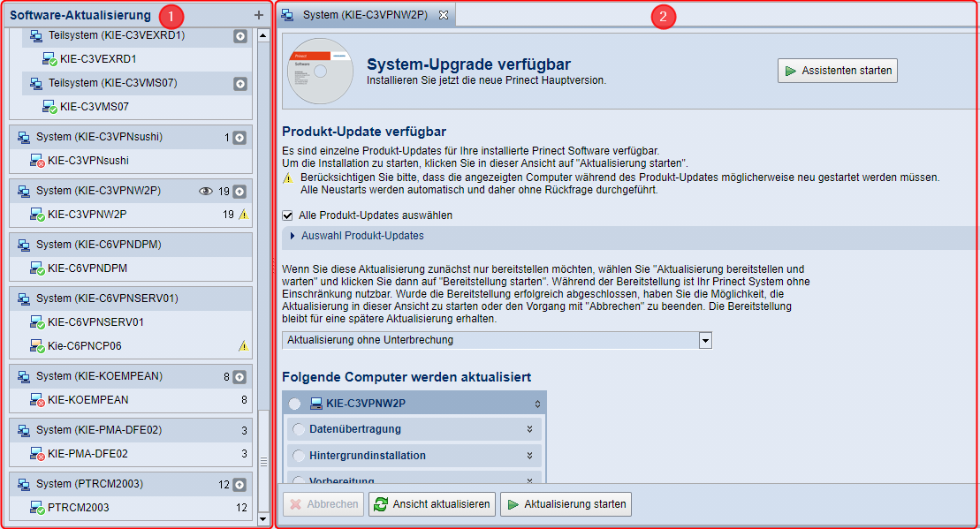Click Assistenten starten button
Image resolution: width=980 pixels, height=529 pixels.
(x=838, y=71)
